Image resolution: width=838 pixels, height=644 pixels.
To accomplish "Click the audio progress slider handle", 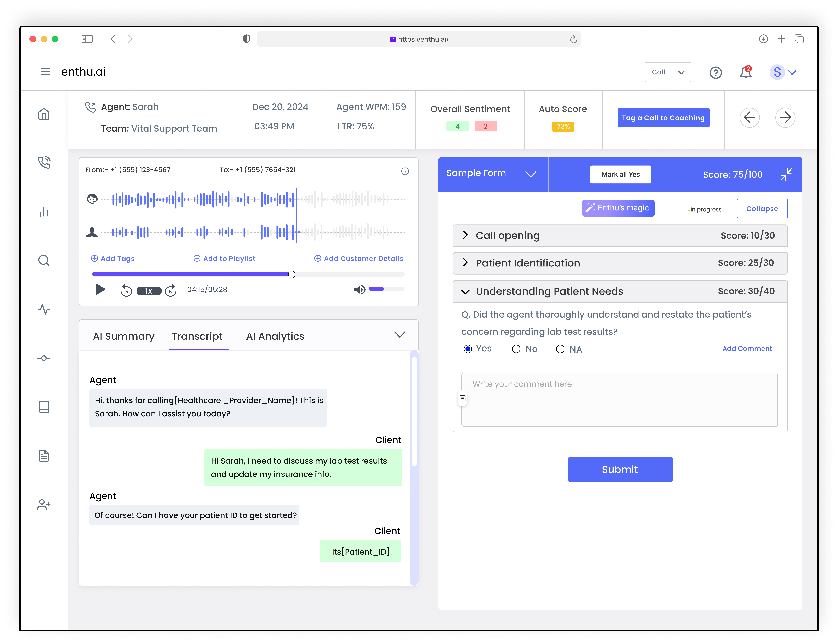I will (292, 275).
